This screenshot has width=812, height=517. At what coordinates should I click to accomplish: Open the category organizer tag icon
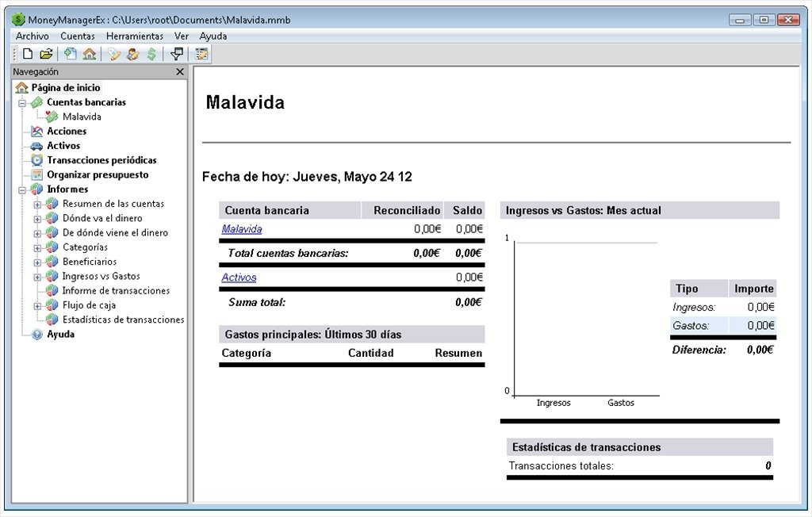pyautogui.click(x=114, y=54)
